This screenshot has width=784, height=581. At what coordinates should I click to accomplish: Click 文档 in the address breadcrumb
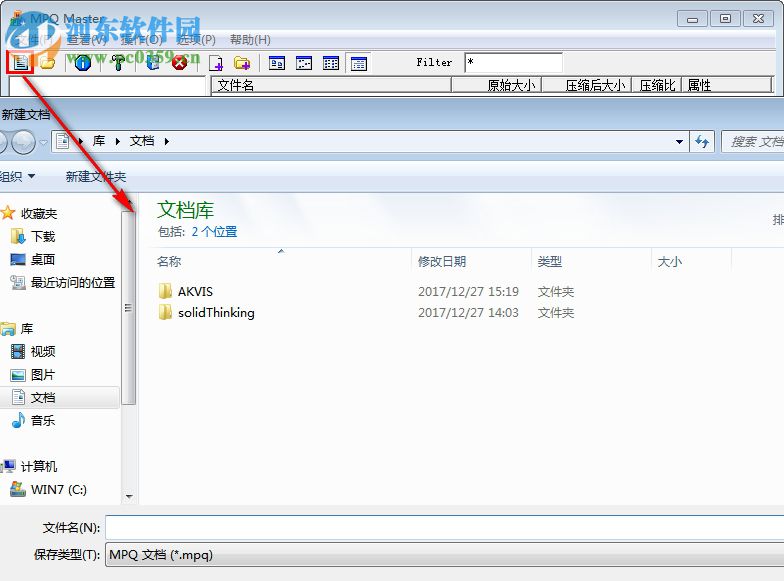tap(142, 142)
